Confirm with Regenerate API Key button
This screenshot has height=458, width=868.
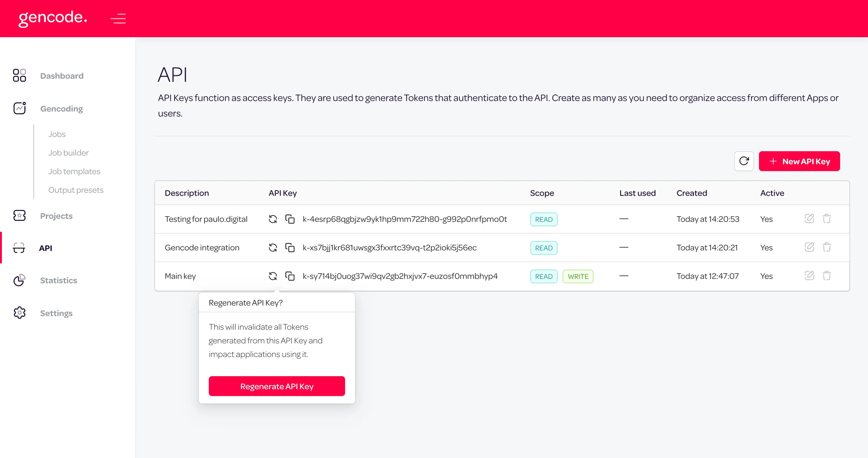coord(277,386)
